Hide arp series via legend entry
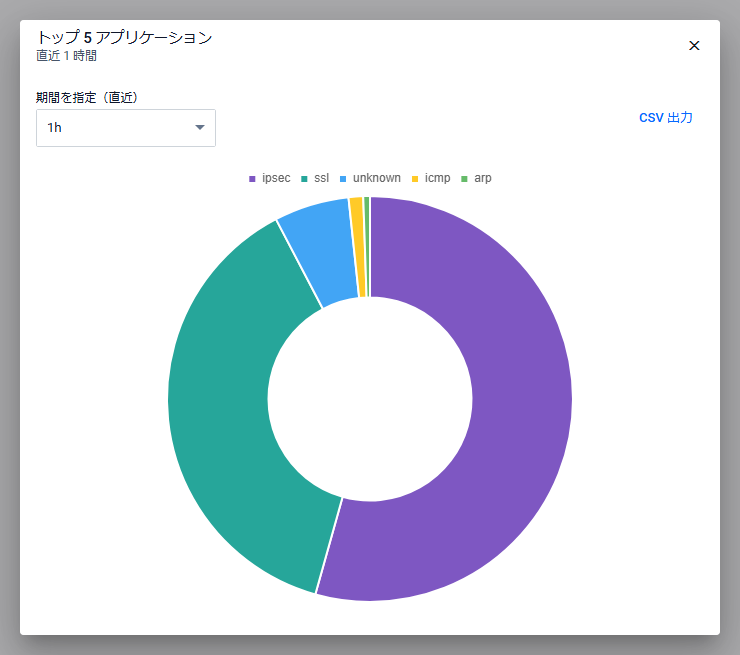The image size is (740, 655). (x=483, y=178)
